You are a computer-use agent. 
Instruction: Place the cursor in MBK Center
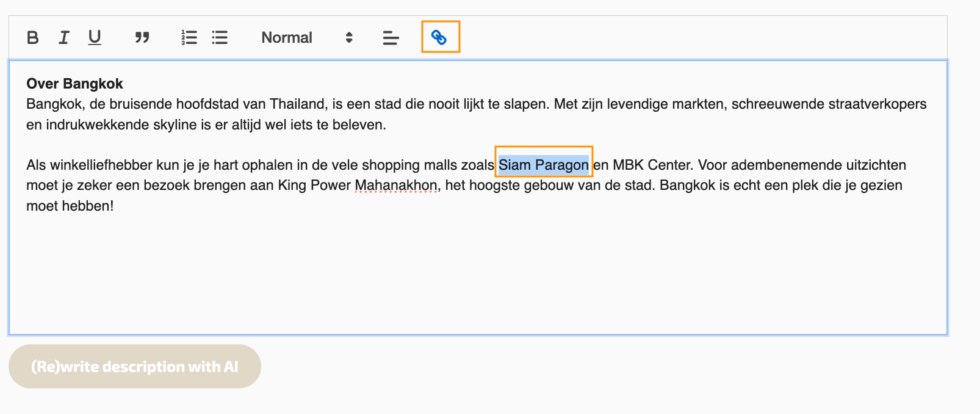pos(652,165)
